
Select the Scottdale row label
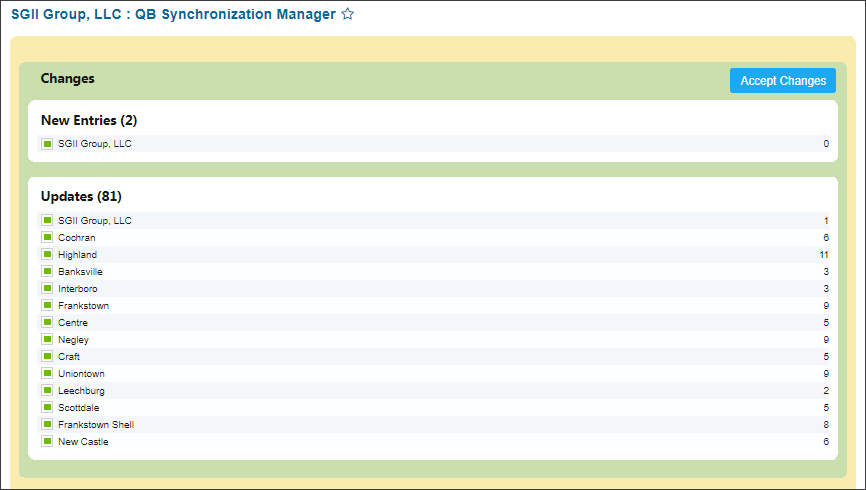tap(78, 408)
